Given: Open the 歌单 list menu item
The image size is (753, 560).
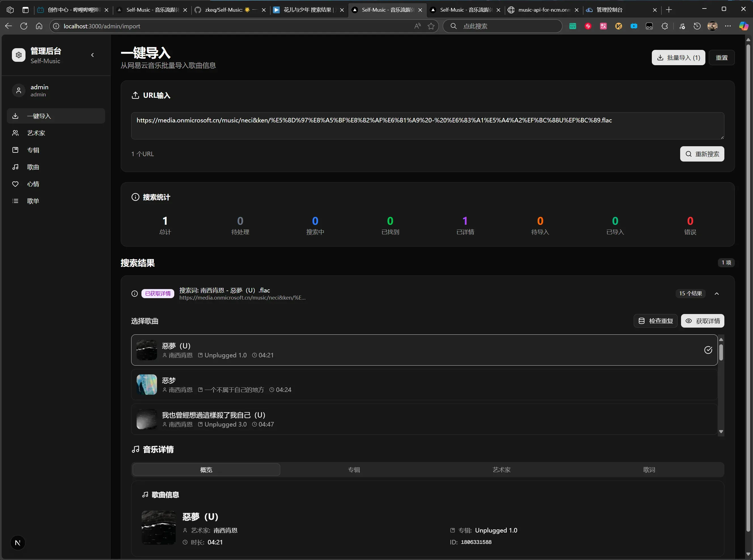Looking at the screenshot, I should (33, 201).
